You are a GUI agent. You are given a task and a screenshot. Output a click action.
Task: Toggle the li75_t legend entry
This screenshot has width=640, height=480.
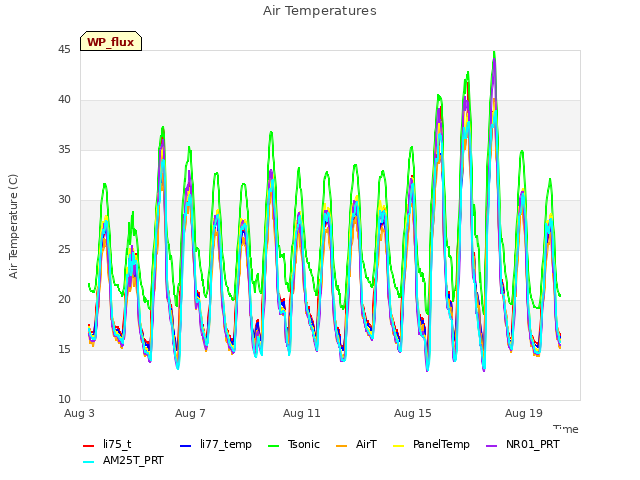(107, 444)
